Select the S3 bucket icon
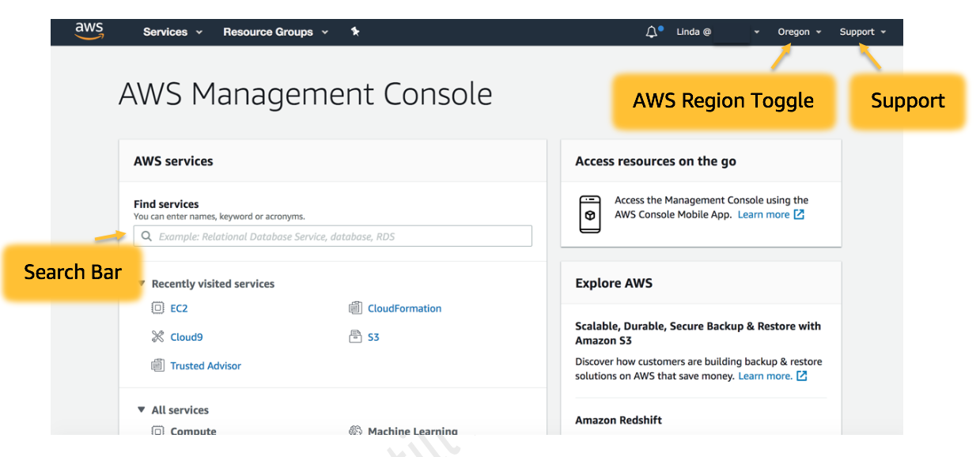 point(356,336)
